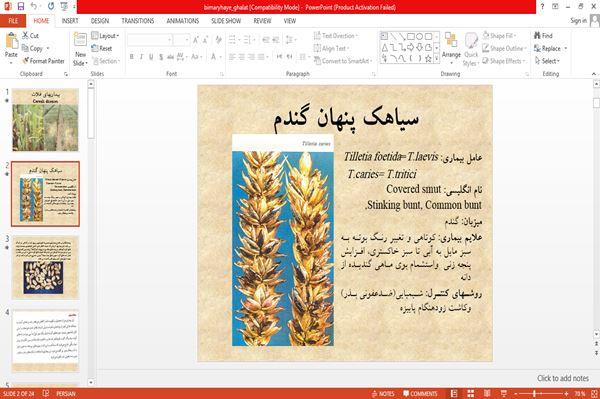Click the Replace button

[550, 48]
